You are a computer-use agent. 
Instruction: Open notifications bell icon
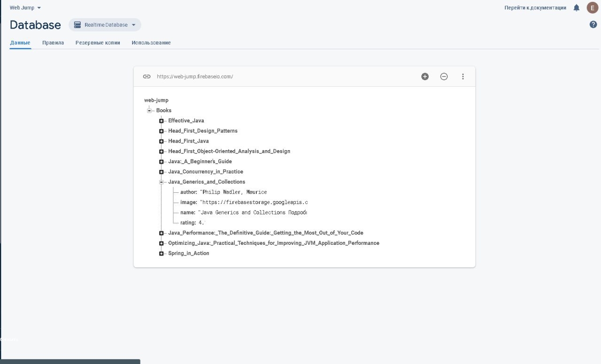[577, 8]
